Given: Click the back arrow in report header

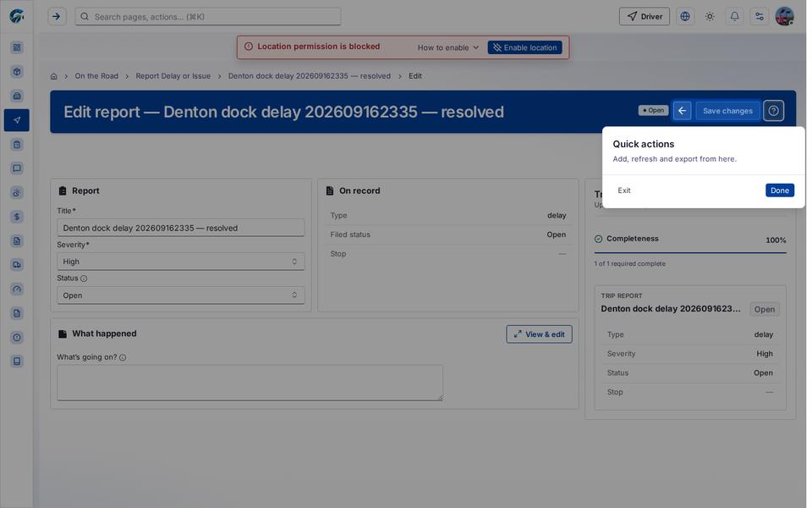Looking at the screenshot, I should 682,111.
